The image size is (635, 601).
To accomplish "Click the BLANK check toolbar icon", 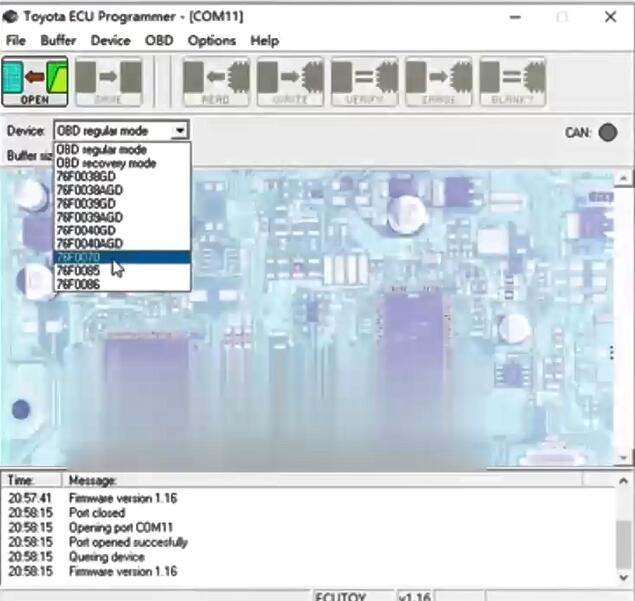I will (x=512, y=82).
